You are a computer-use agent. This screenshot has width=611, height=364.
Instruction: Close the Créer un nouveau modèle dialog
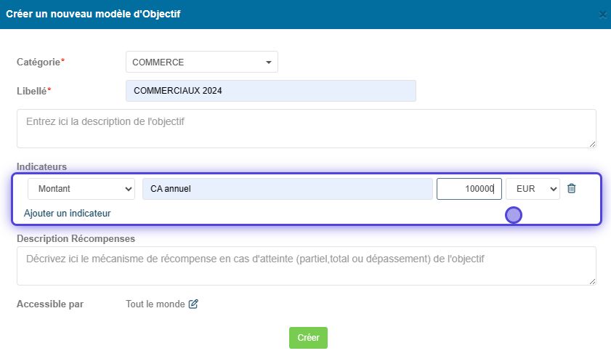602,15
